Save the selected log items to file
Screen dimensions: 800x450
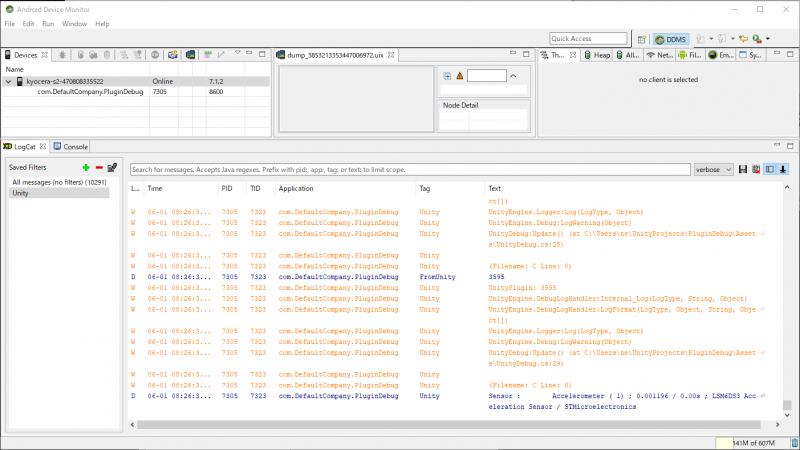point(743,170)
